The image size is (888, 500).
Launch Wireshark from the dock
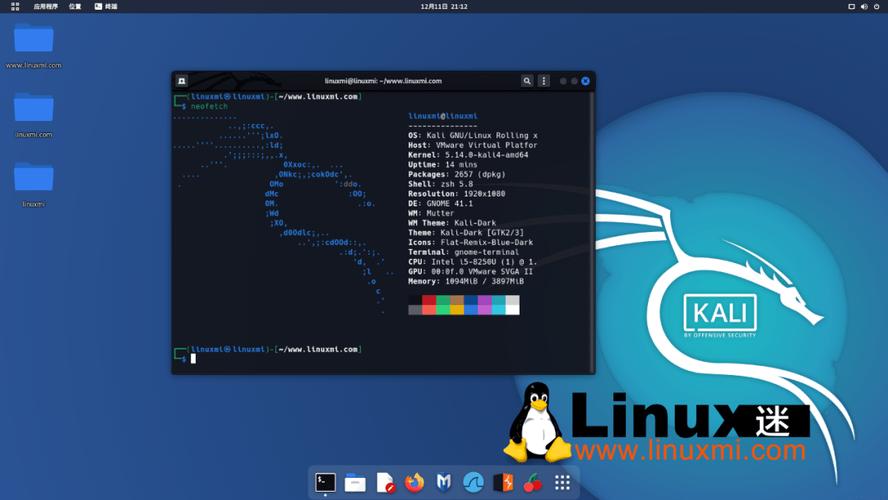[473, 482]
